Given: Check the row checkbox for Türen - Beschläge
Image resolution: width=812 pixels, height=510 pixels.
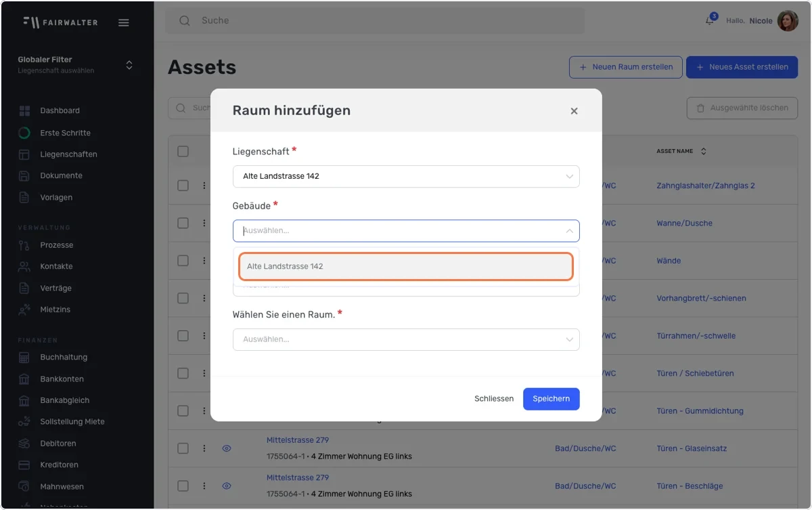Looking at the screenshot, I should pyautogui.click(x=183, y=486).
